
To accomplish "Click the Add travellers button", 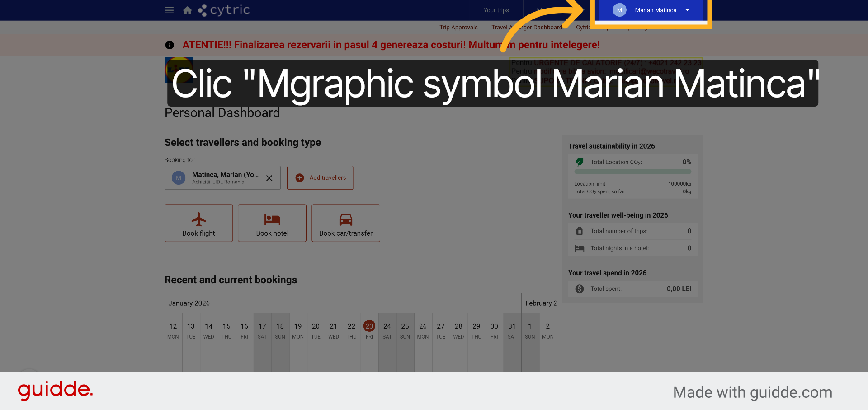I will [x=320, y=177].
